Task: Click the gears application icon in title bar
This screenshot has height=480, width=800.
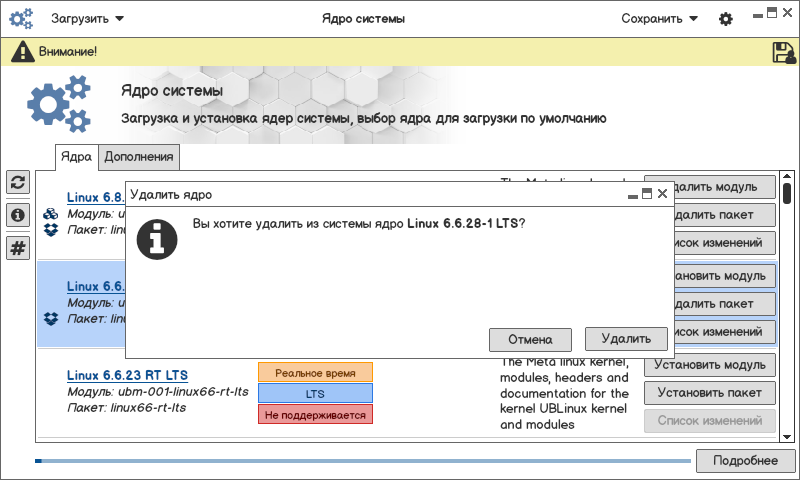Action: pos(21,19)
